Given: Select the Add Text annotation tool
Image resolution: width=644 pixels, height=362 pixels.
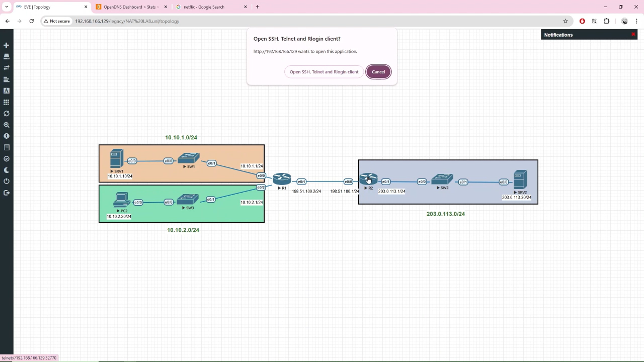Looking at the screenshot, I should (x=7, y=90).
